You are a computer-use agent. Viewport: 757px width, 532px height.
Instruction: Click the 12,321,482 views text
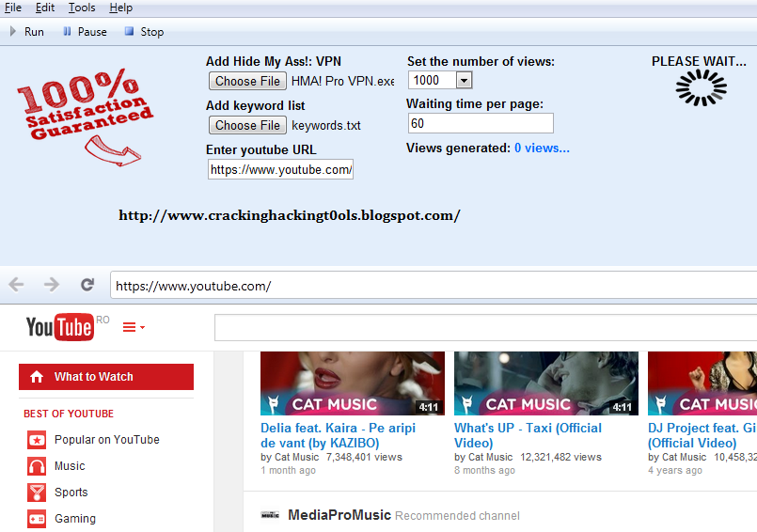tap(560, 457)
